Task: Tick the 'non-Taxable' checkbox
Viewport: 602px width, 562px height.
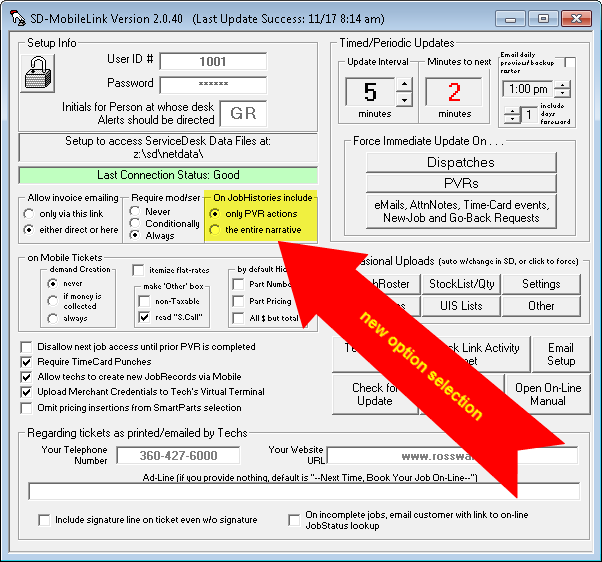Action: pos(143,300)
